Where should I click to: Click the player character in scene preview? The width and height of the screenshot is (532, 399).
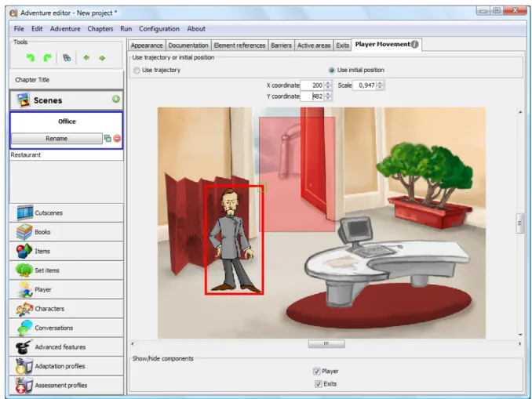(x=233, y=241)
